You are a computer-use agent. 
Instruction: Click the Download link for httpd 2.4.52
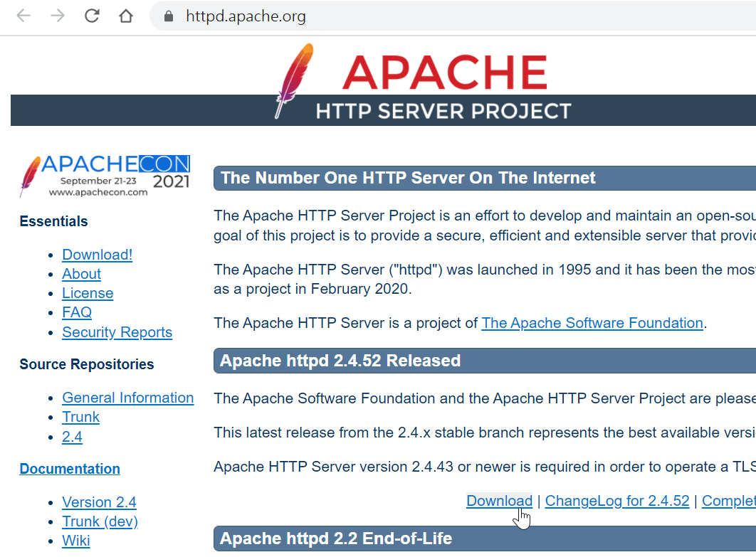500,501
